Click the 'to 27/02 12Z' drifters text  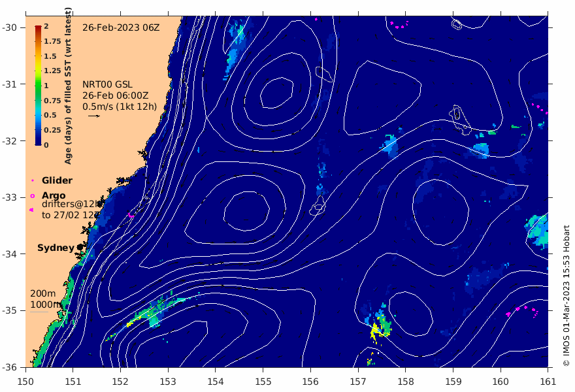(71, 215)
